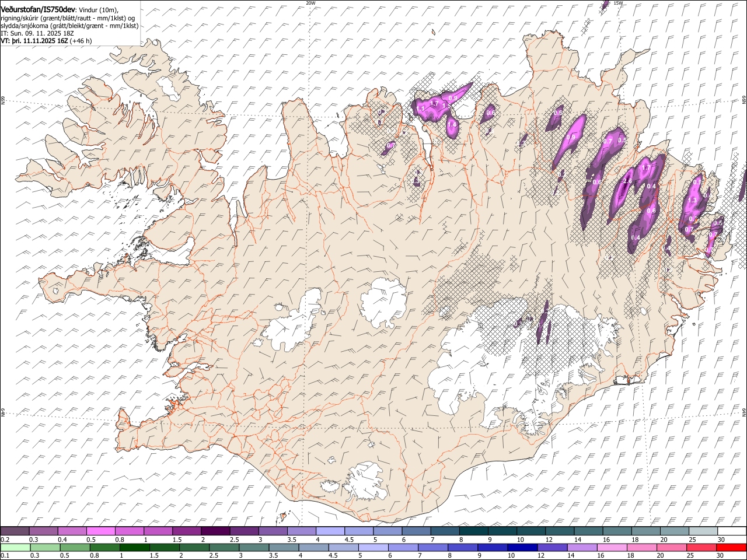This screenshot has height=560, width=747.
Task: Click the hot pink 20 swatch, lower scale
Action: pyautogui.click(x=672, y=547)
